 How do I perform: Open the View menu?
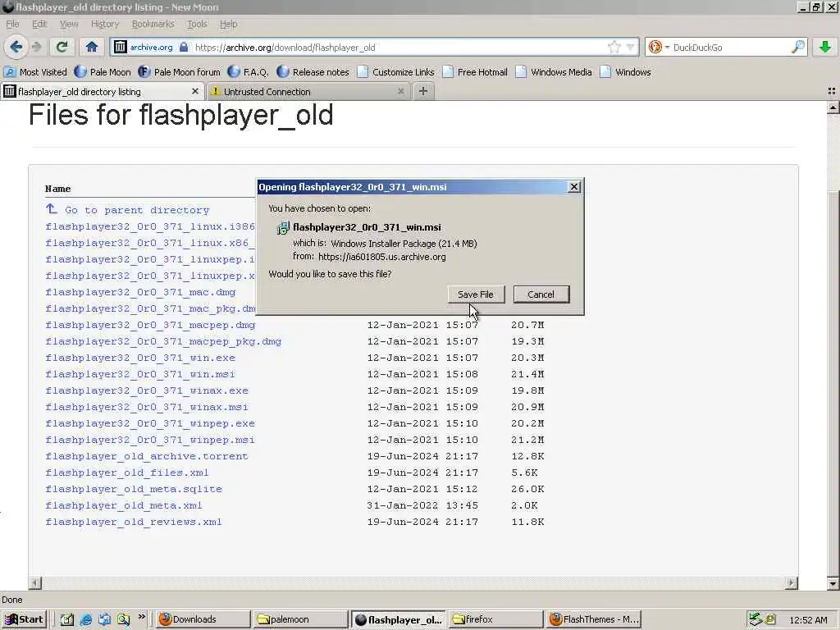(x=69, y=24)
